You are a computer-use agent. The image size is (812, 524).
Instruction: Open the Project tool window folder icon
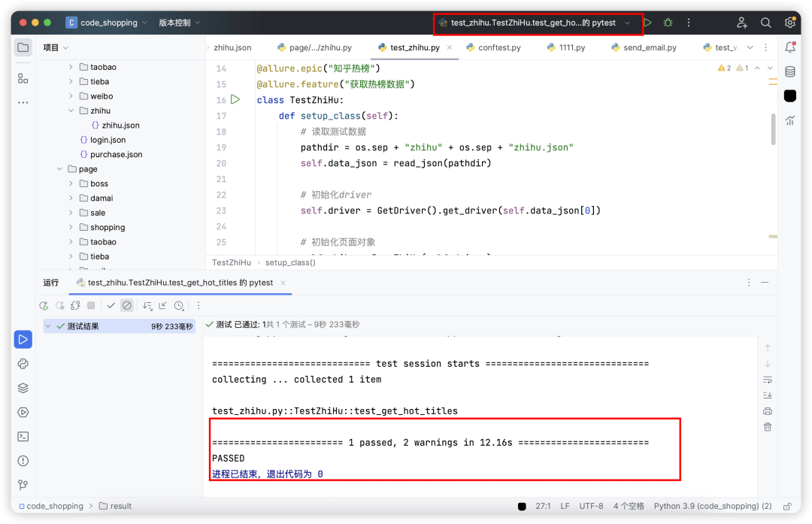[x=23, y=47]
